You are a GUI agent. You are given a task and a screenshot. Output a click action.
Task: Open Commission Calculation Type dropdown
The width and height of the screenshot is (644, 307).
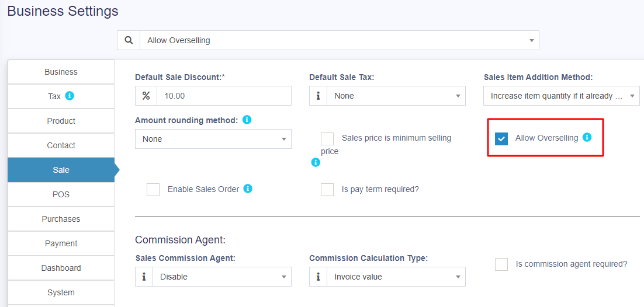click(x=395, y=277)
